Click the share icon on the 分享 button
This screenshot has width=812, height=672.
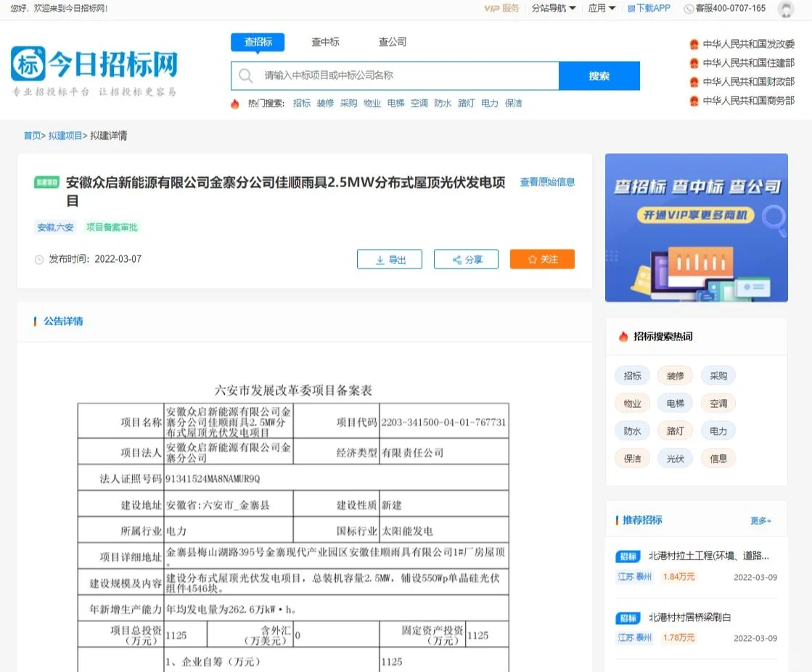[457, 259]
